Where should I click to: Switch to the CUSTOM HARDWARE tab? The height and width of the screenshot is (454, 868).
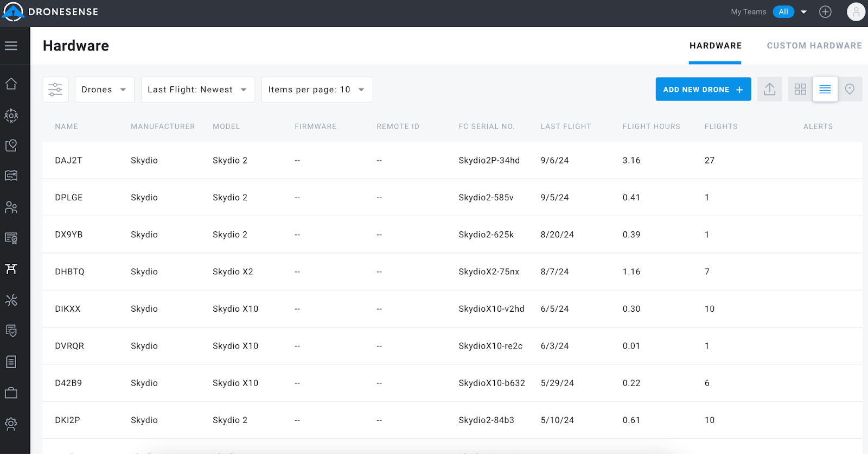814,46
